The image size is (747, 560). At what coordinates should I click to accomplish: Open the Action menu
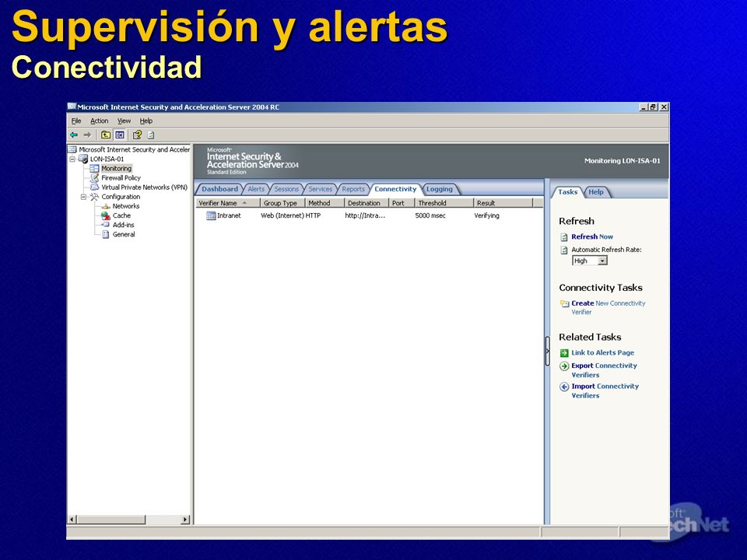click(x=99, y=121)
